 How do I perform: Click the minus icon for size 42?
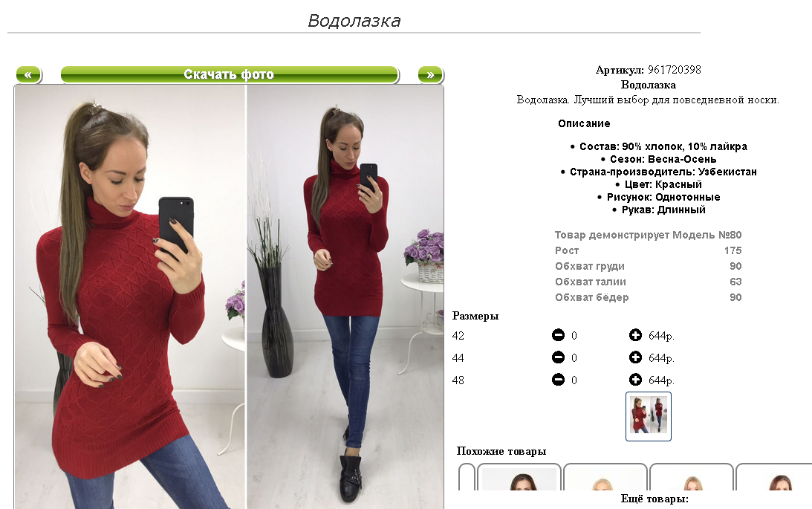click(558, 336)
